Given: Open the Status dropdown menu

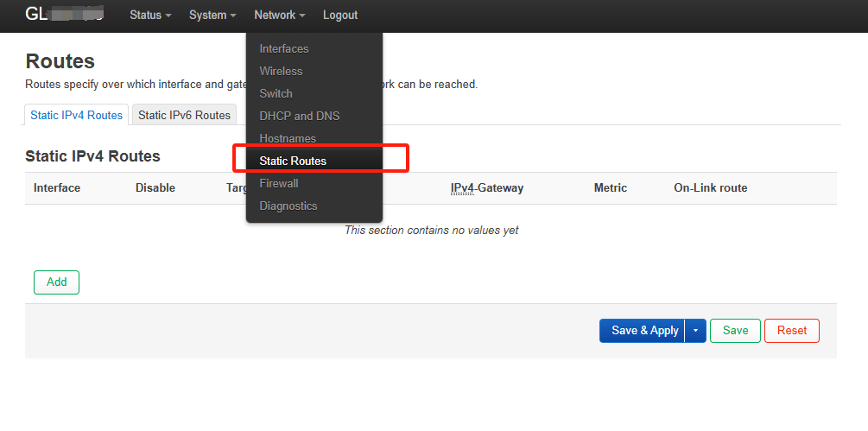Looking at the screenshot, I should (x=150, y=15).
